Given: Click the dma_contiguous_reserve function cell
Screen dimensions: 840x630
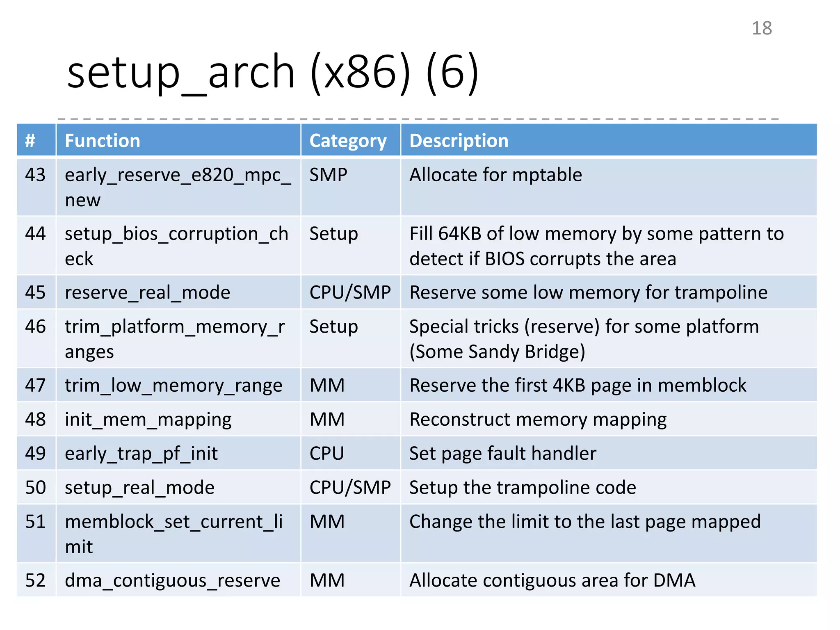Looking at the screenshot, I should (x=172, y=580).
